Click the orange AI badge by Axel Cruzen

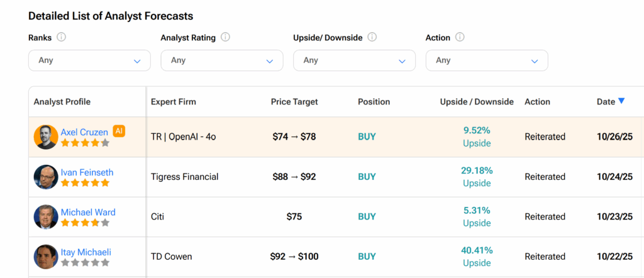[119, 131]
